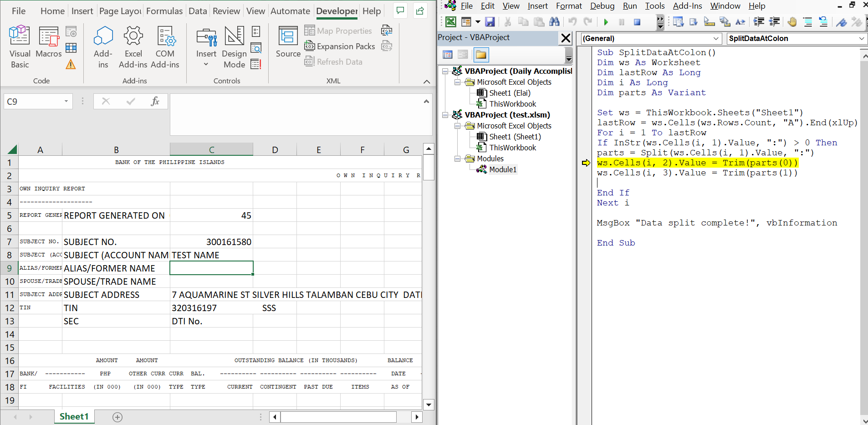This screenshot has height=425, width=868.
Task: Click the Complete Word icon
Action: tap(740, 21)
